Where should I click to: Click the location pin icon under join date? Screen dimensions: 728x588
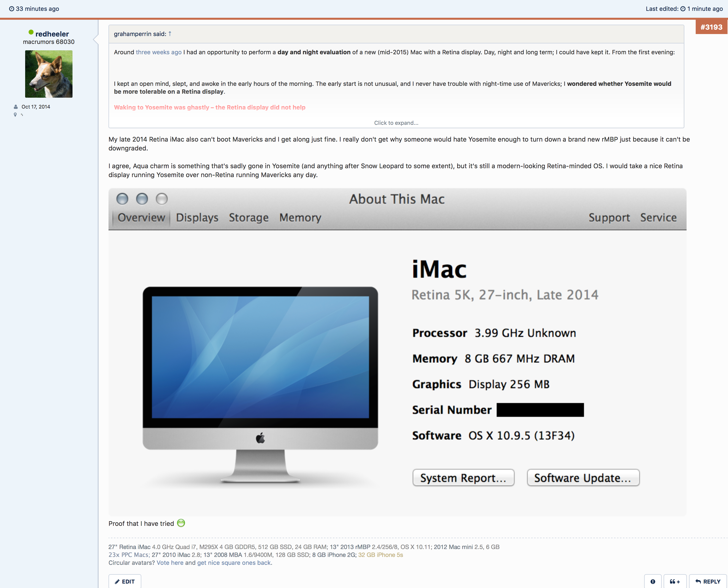[x=15, y=115]
